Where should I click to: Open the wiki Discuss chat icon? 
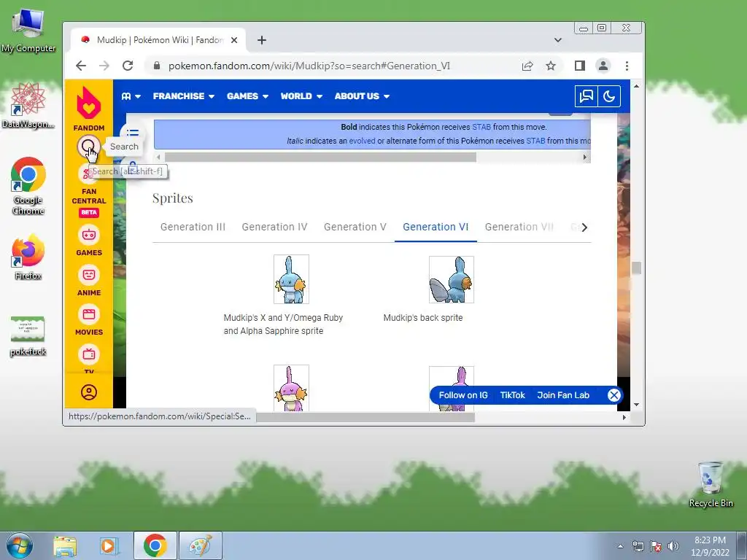pos(586,96)
